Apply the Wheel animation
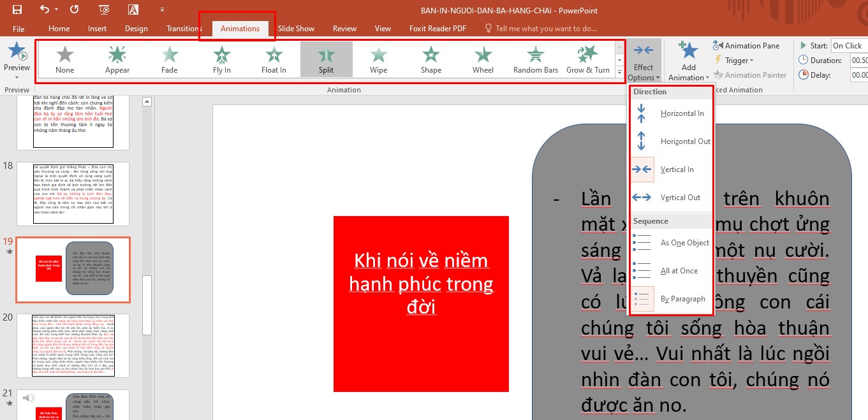This screenshot has width=868, height=420. tap(482, 59)
